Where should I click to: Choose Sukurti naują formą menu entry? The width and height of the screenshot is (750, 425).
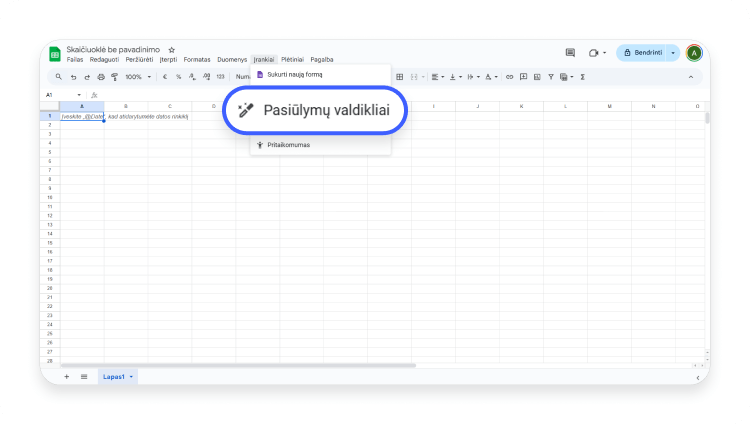(320, 75)
